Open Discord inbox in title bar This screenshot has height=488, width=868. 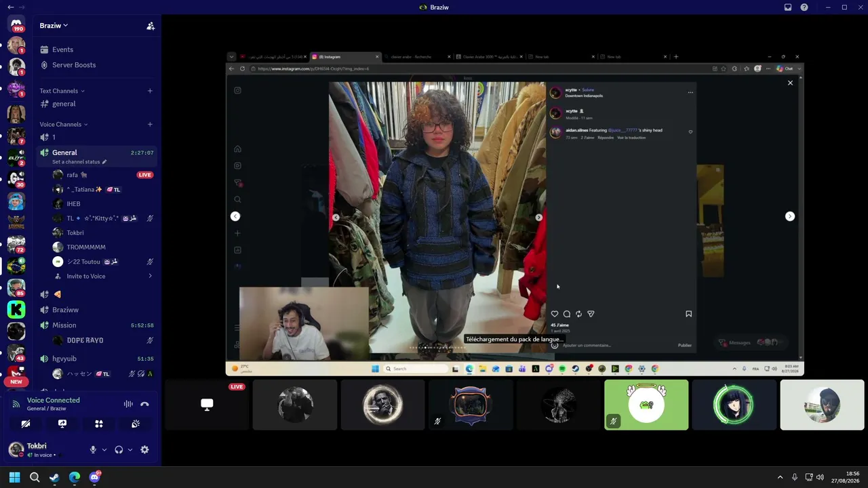[788, 7]
